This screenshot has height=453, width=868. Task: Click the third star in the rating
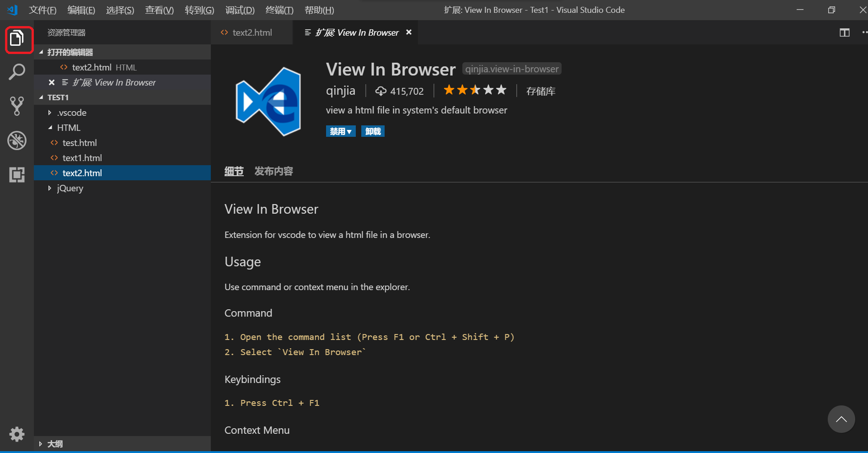(475, 90)
